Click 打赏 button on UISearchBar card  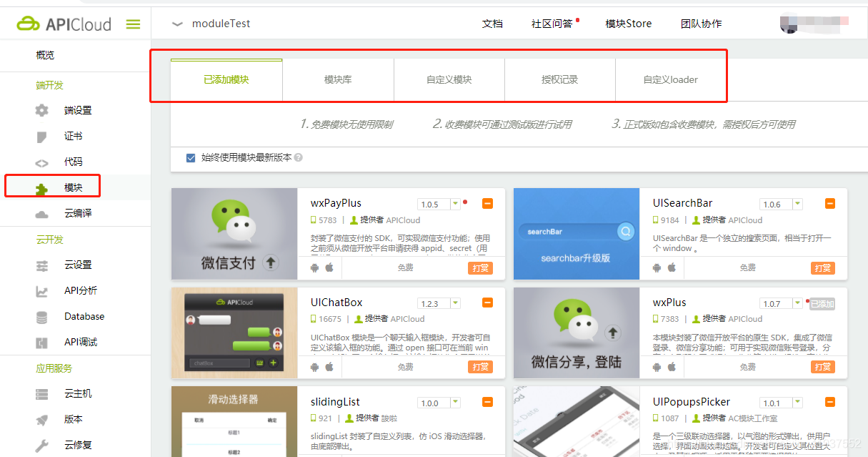pyautogui.click(x=823, y=268)
